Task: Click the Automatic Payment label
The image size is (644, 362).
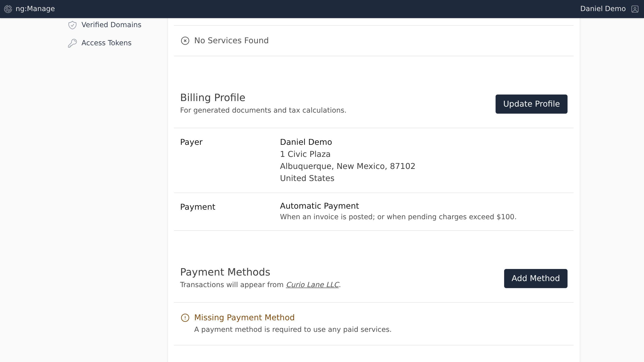Action: pos(319,206)
